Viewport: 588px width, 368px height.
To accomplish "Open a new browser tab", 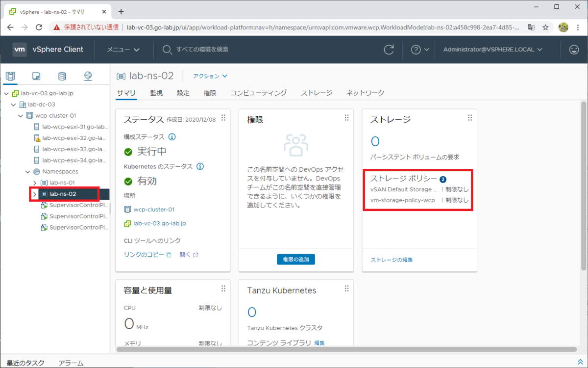I will click(x=121, y=11).
